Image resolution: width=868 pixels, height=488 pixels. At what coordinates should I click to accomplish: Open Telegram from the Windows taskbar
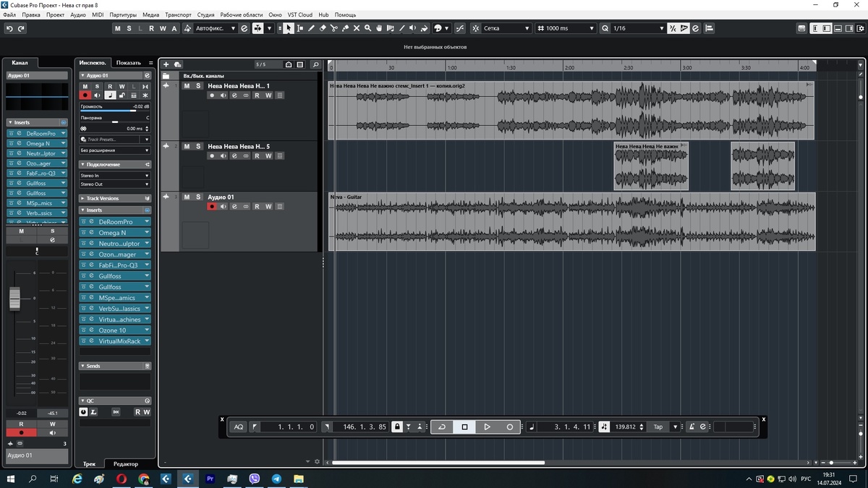coord(276,479)
